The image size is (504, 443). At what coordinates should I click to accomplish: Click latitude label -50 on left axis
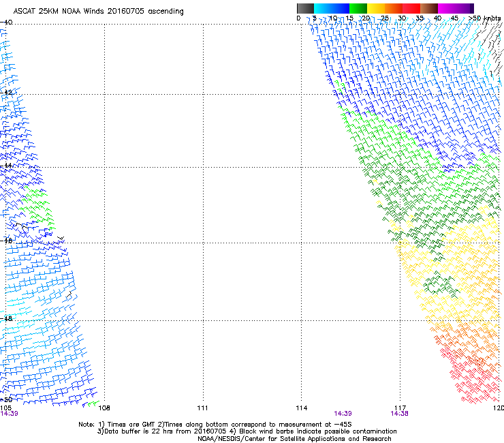coord(6,400)
